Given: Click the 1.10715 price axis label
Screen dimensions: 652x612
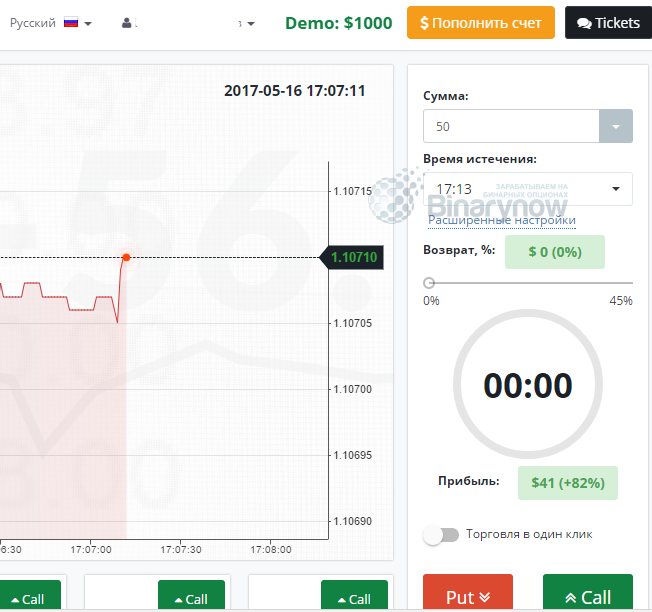Looking at the screenshot, I should point(353,191).
